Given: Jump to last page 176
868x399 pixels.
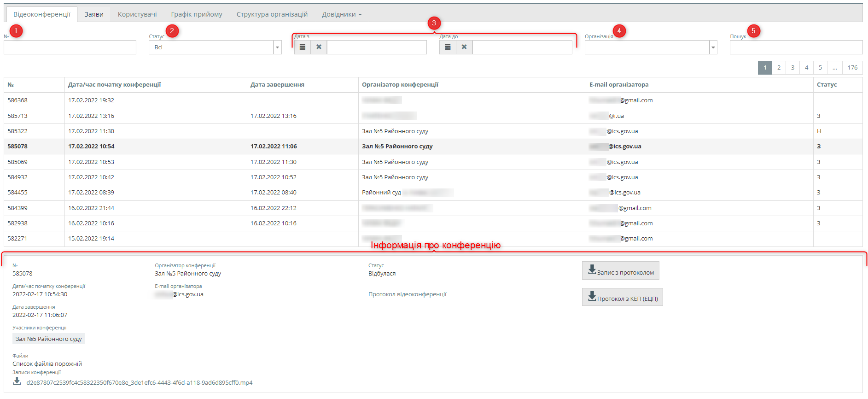Looking at the screenshot, I should pyautogui.click(x=852, y=68).
